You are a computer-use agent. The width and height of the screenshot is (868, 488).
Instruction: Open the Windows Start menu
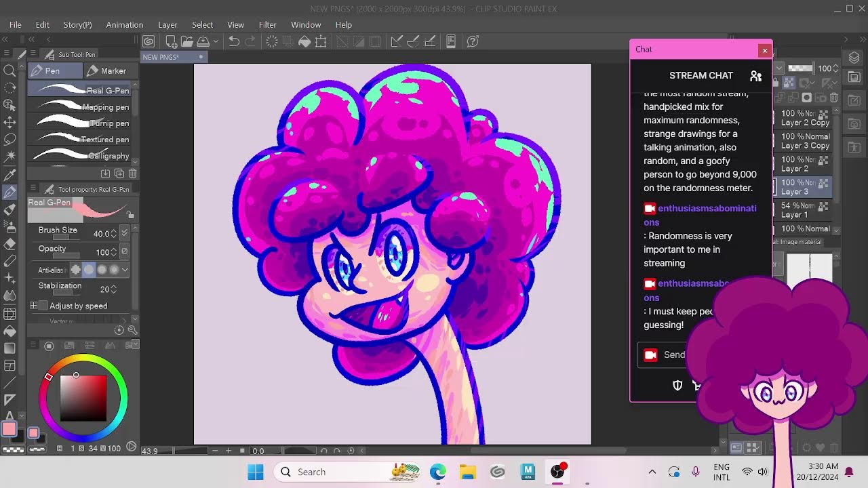click(256, 472)
